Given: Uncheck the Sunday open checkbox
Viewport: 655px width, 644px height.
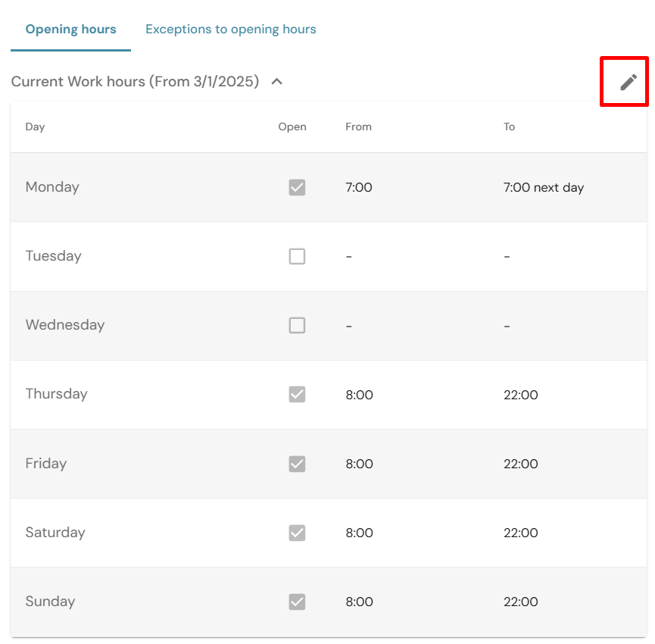Looking at the screenshot, I should pos(297,602).
